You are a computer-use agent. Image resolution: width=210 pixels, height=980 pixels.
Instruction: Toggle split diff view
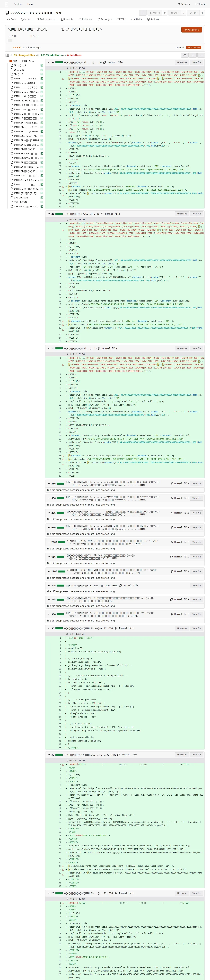[x=193, y=55]
